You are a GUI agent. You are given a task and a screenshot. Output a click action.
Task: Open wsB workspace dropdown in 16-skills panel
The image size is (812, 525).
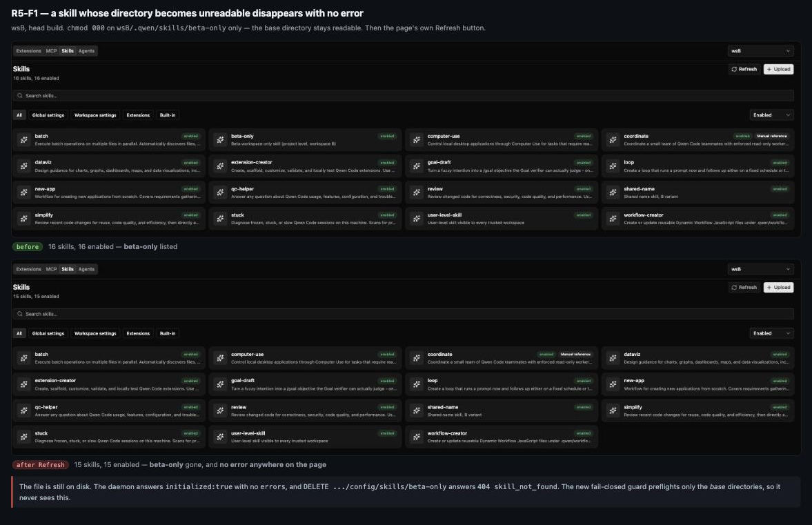tap(760, 51)
